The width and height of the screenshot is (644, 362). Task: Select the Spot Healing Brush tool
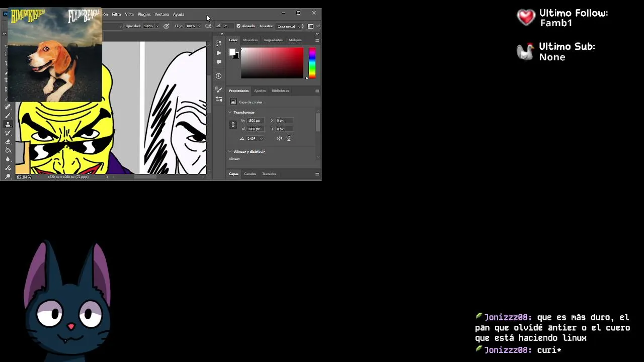pos(8,107)
